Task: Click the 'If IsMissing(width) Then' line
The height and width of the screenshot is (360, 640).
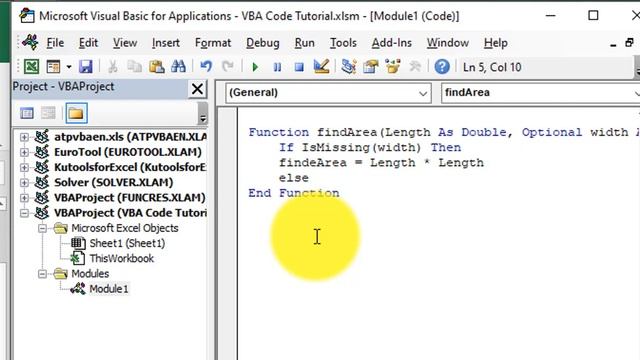Action: pos(370,147)
